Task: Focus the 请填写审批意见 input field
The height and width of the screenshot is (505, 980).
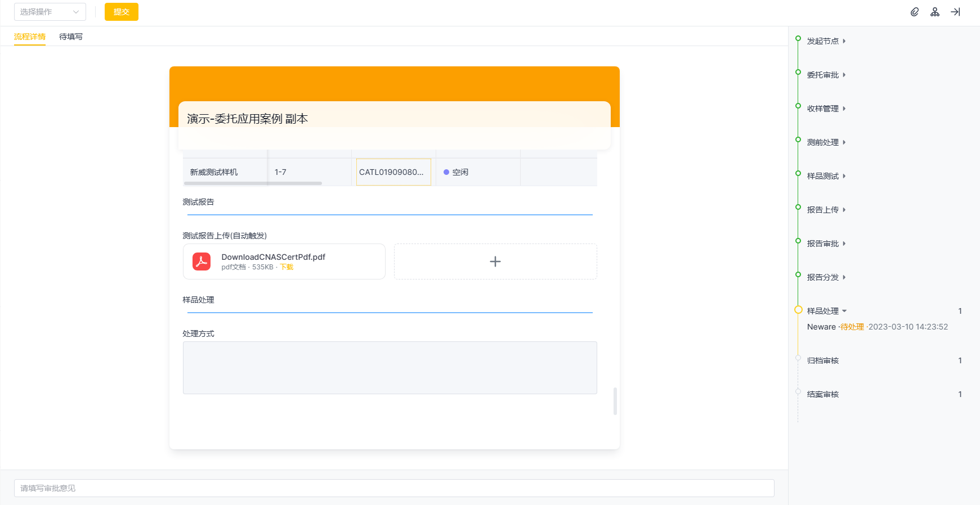Action: pos(394,488)
